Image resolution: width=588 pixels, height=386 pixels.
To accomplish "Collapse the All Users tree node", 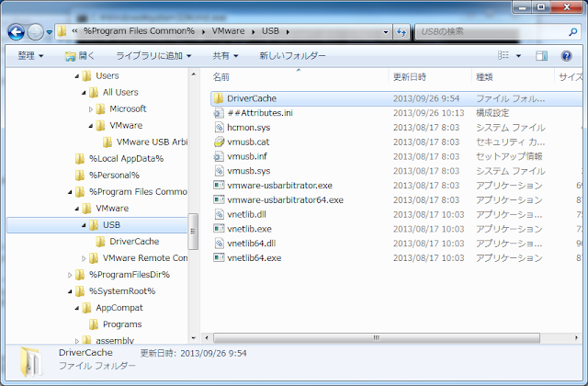I will pos(84,93).
